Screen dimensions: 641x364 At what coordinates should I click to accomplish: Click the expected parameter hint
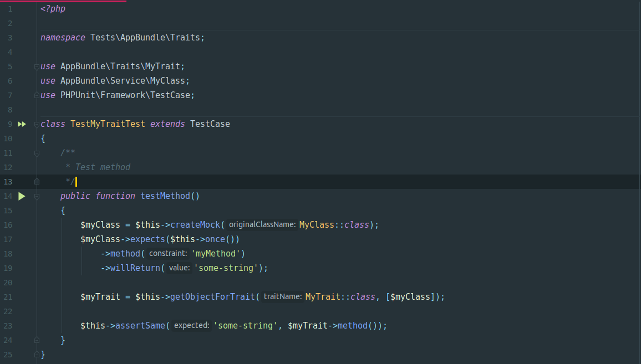(191, 325)
